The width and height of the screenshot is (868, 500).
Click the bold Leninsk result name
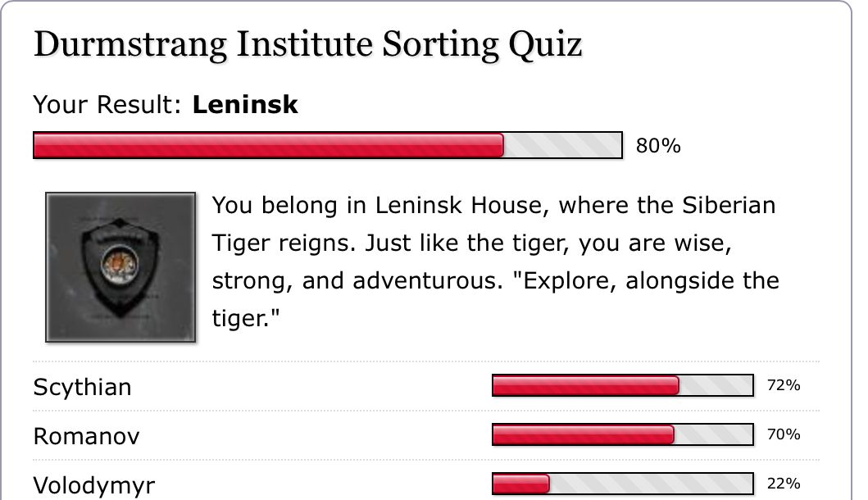tap(245, 105)
